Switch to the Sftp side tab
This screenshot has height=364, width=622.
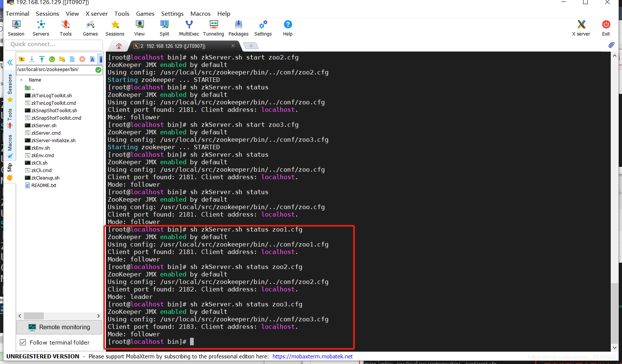tap(10, 171)
